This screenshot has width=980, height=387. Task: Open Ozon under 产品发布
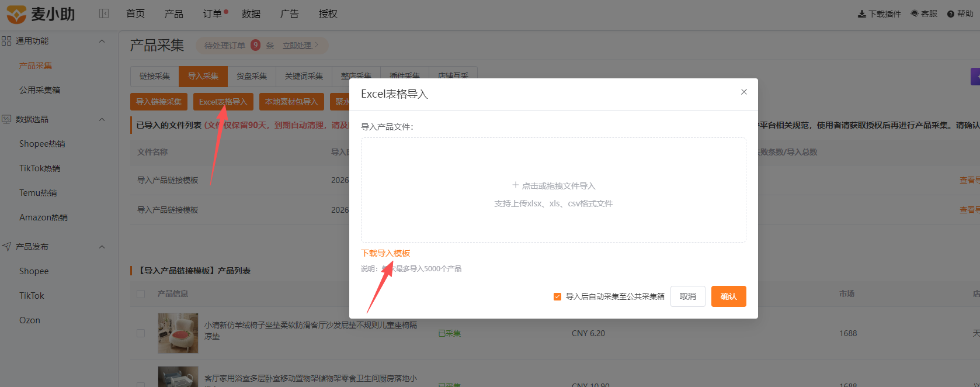coord(30,320)
